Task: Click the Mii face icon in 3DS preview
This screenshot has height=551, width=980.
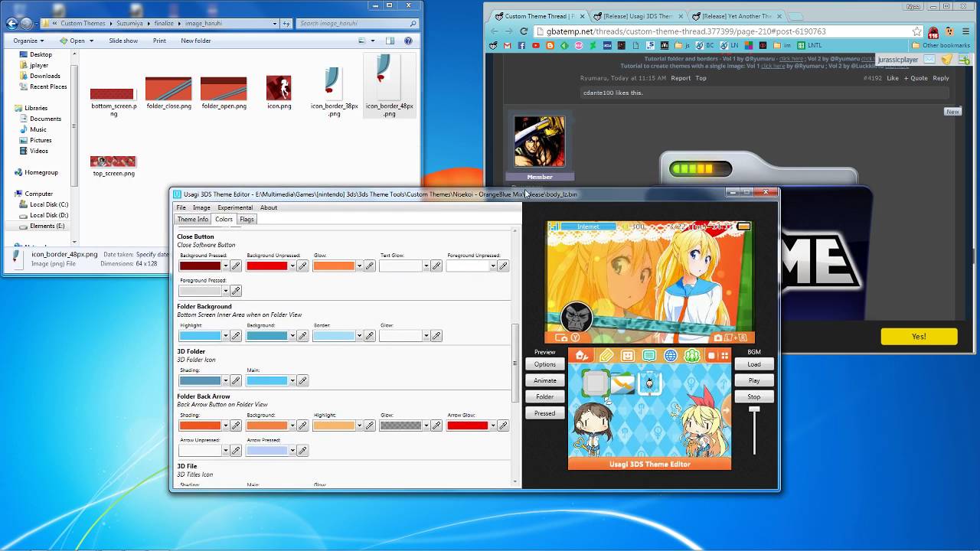Action: (628, 356)
